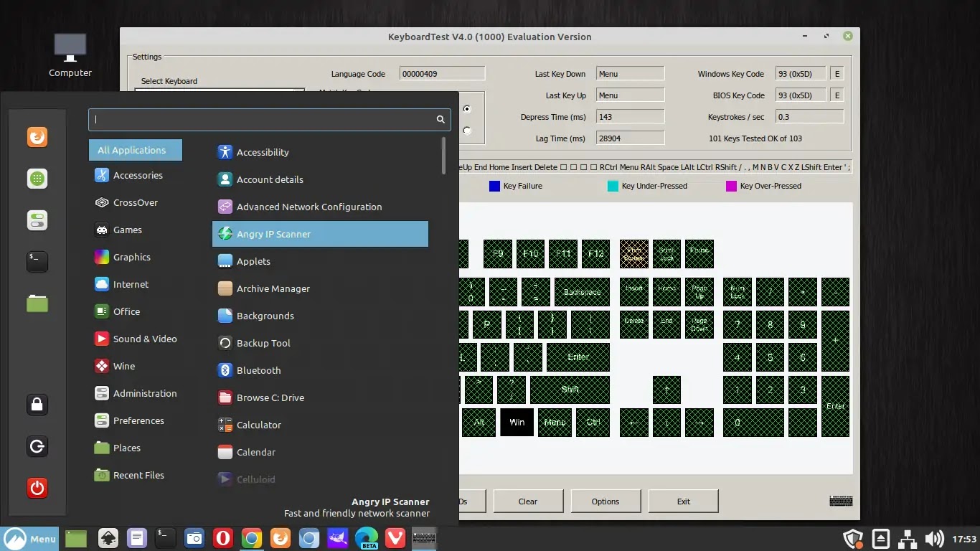Open Account details application entry

click(320, 179)
